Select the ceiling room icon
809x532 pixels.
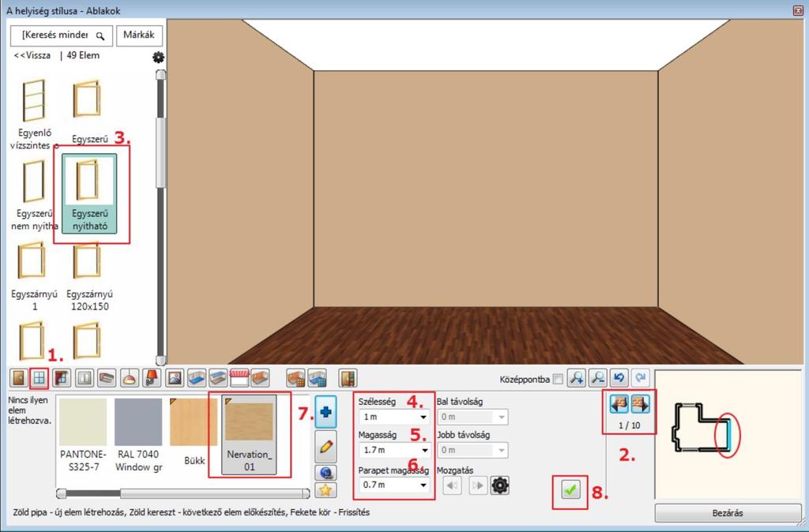pyautogui.click(x=218, y=378)
